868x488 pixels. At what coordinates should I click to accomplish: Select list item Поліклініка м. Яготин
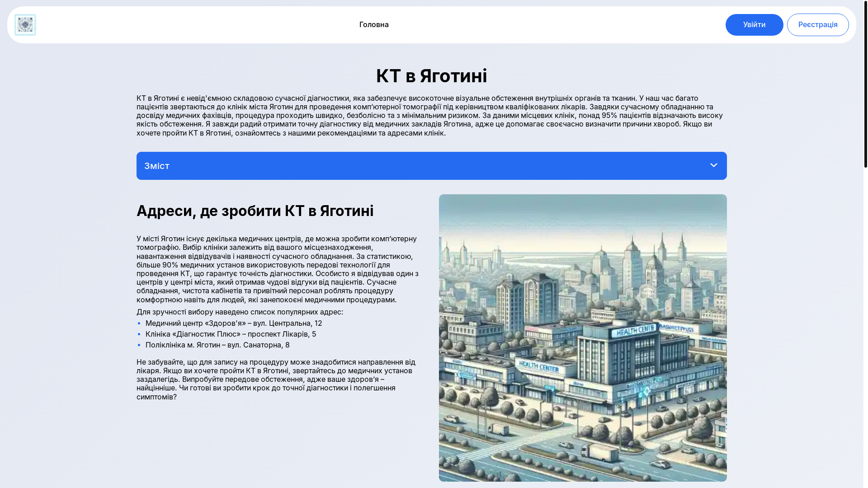click(217, 345)
